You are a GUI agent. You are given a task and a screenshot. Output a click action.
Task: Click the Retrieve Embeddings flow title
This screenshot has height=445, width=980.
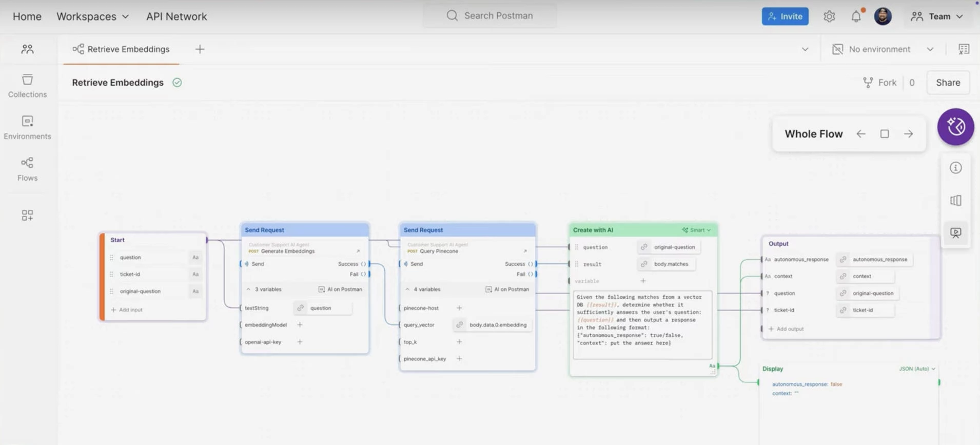117,82
